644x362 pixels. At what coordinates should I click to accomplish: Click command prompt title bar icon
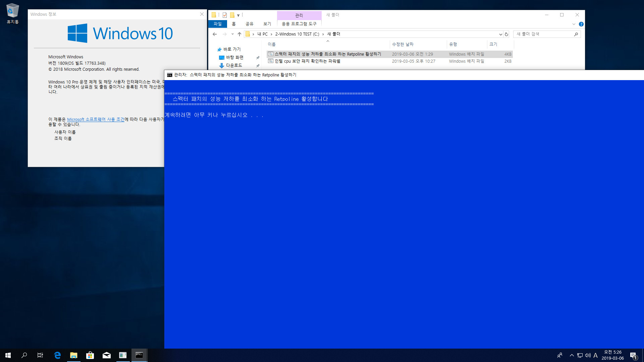(x=170, y=75)
